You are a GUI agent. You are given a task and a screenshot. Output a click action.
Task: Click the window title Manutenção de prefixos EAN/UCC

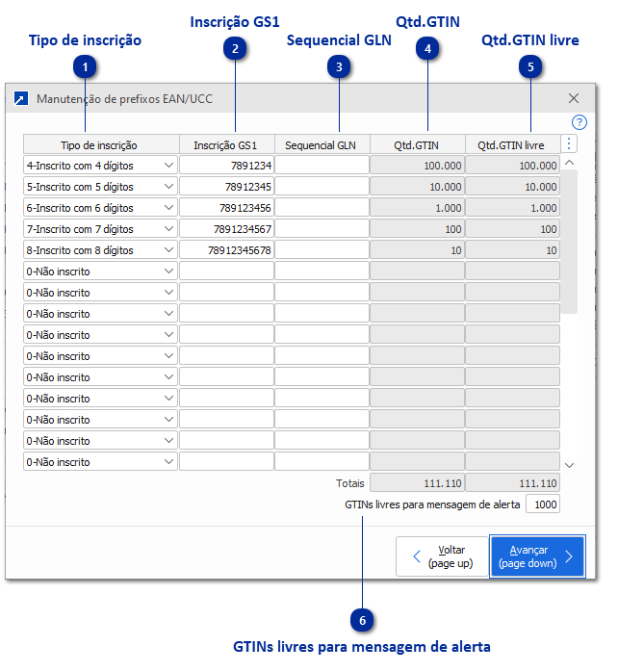tap(125, 99)
